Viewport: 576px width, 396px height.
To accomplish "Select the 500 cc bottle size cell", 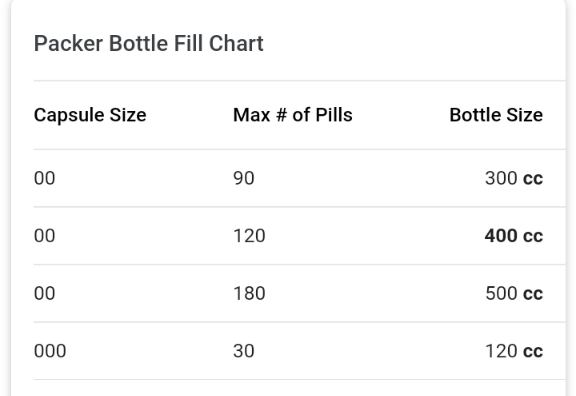I will 514,294.
